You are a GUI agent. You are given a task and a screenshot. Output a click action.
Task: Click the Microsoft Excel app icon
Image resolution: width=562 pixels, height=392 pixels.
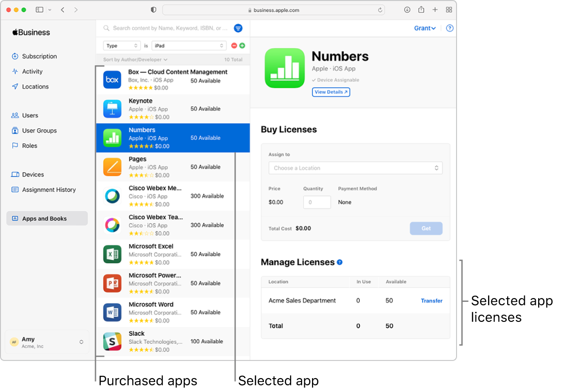[112, 254]
